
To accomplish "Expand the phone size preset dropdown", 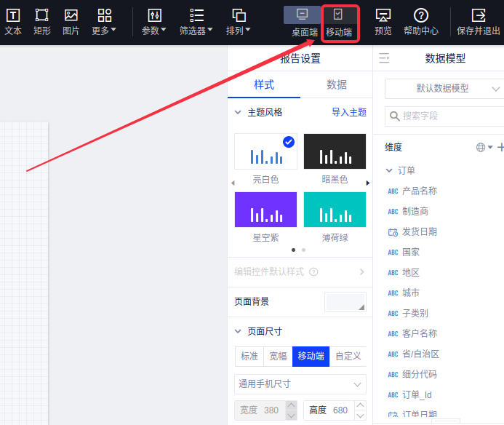I will click(x=300, y=384).
